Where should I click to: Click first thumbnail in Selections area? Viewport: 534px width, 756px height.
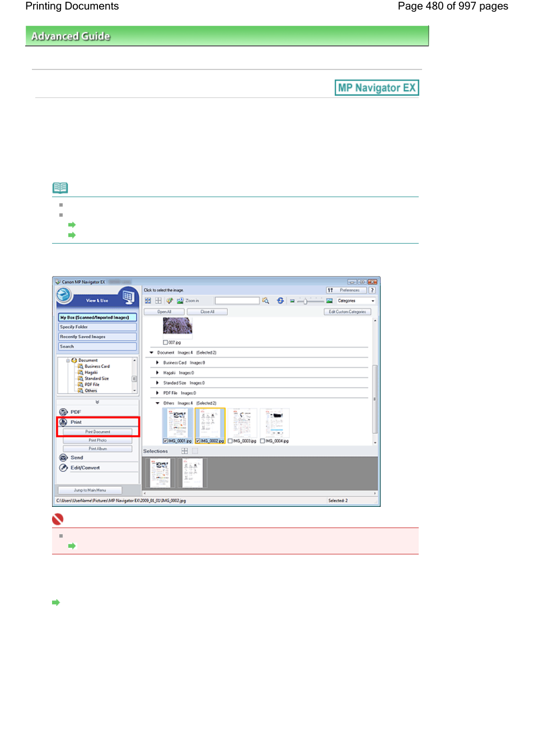coord(160,473)
